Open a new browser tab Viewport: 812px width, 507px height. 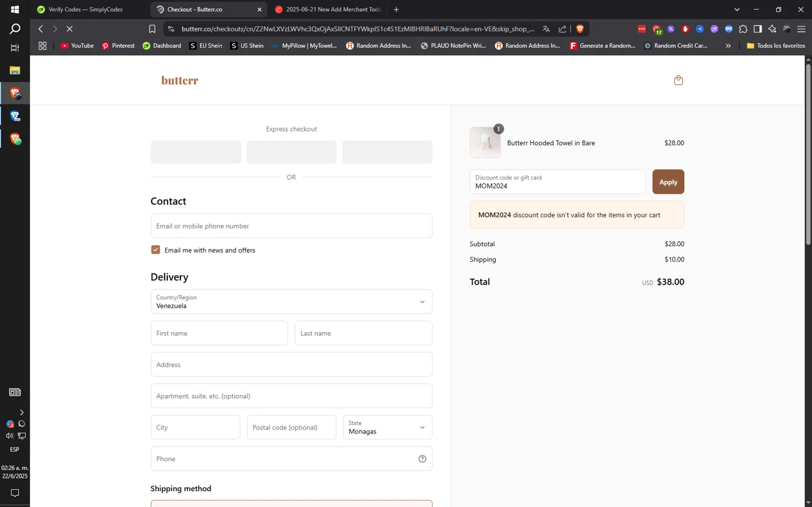[x=396, y=9]
